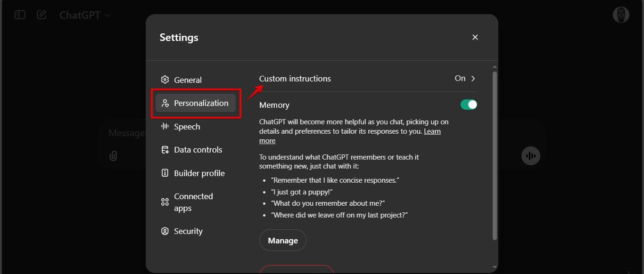This screenshot has height=274, width=644.
Task: Click the On status next to Custom instructions
Action: [460, 79]
